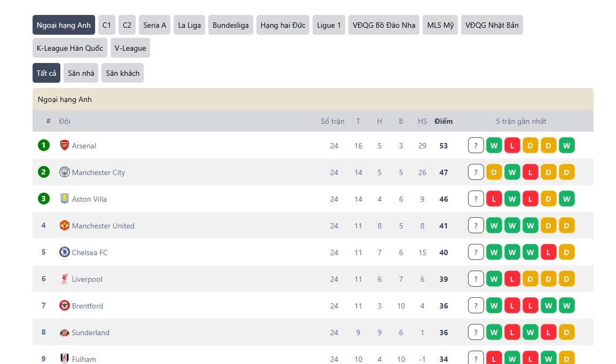Viewport: 616px width, 364px height.
Task: Click the Liverpool crest icon
Action: click(x=64, y=279)
